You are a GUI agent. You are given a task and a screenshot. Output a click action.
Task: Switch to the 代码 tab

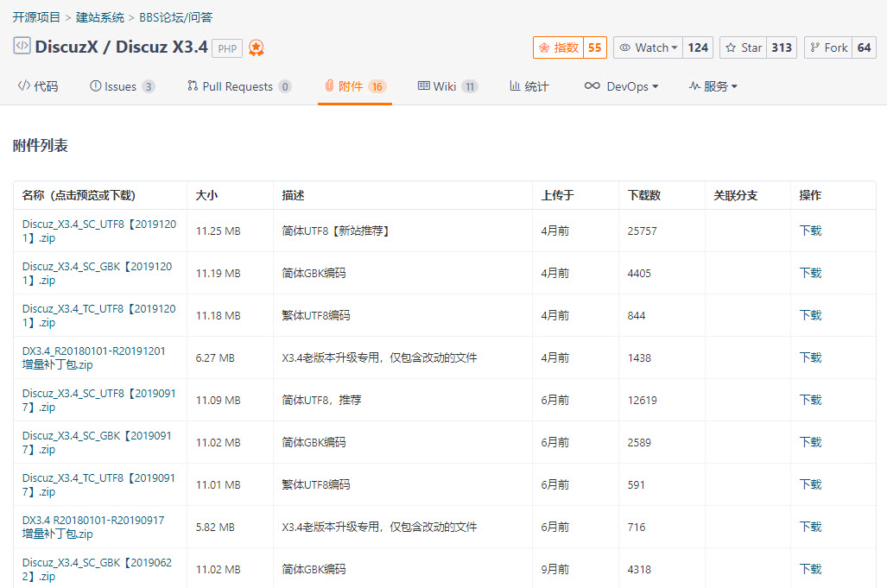pos(37,85)
